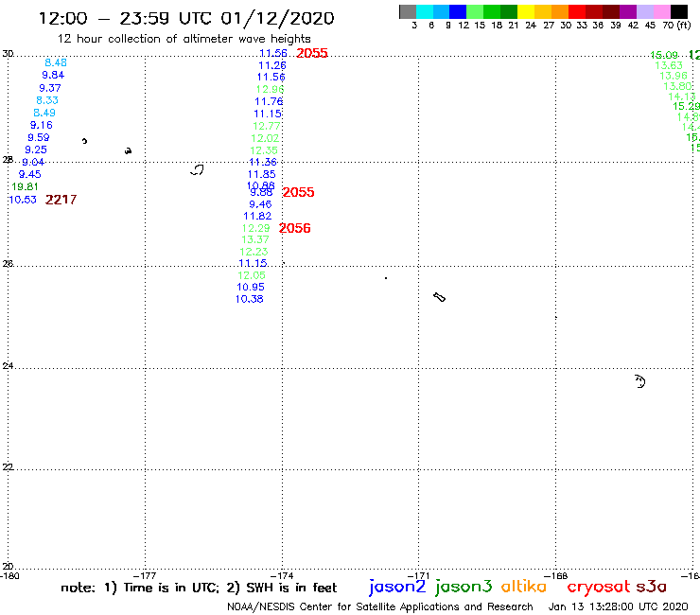The height and width of the screenshot is (615, 700).
Task: Click the '9.45' wave height reading
Action: [30, 175]
